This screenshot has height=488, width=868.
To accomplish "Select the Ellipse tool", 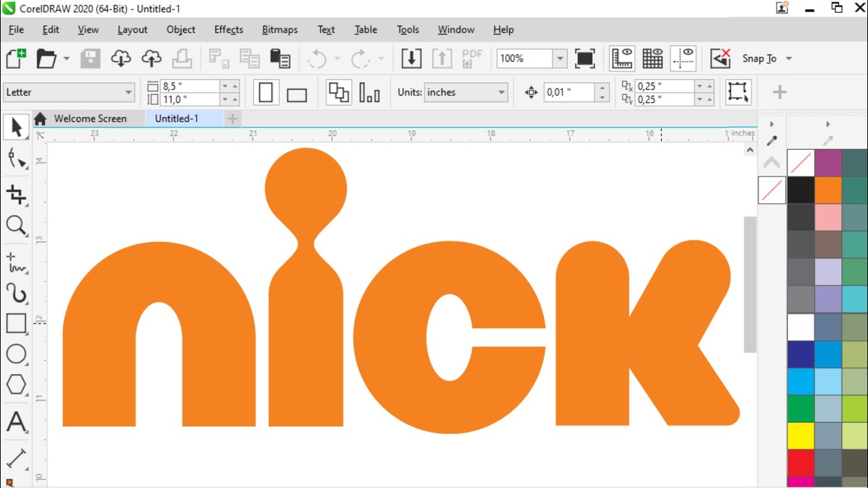I will point(16,354).
